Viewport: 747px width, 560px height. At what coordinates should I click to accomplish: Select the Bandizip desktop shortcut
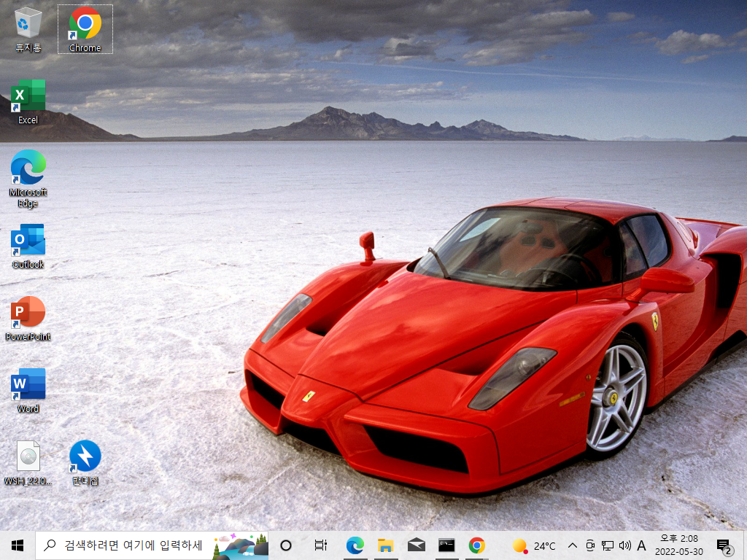click(x=85, y=463)
